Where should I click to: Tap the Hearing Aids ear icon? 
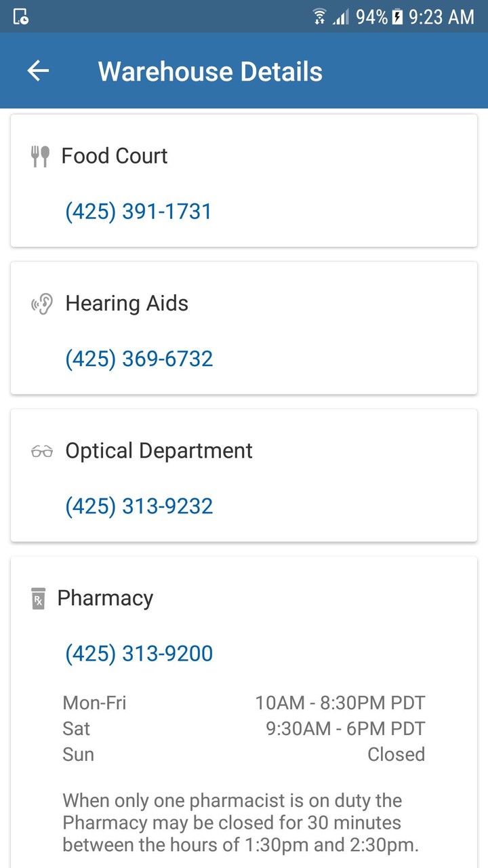(x=42, y=304)
